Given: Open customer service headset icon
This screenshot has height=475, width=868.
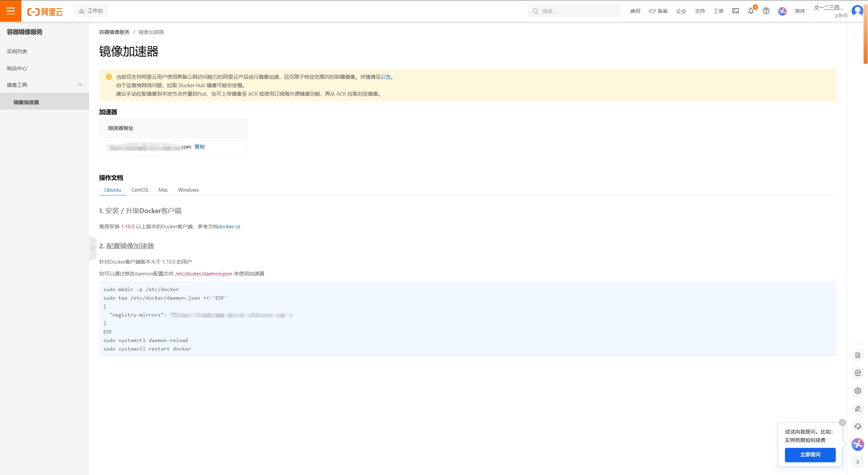Looking at the screenshot, I should 858,426.
